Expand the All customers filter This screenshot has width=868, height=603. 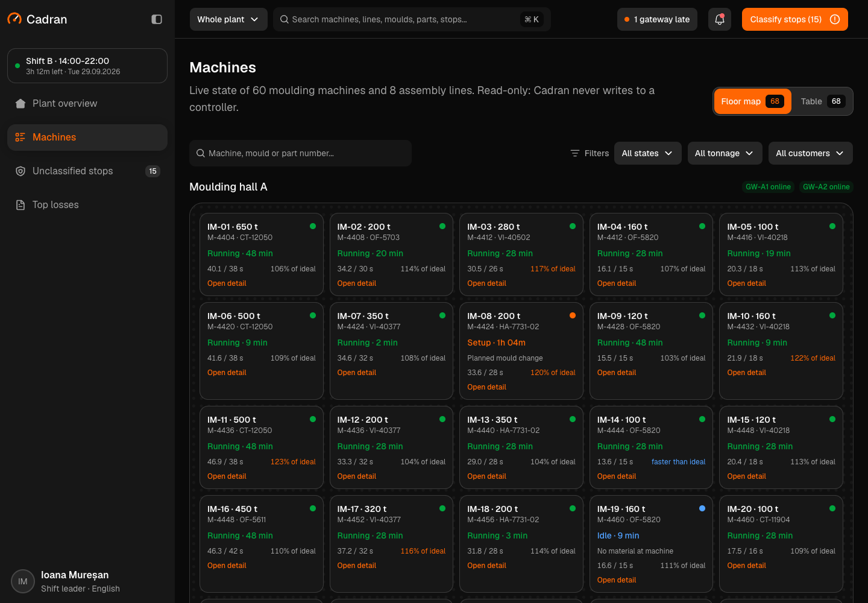(x=811, y=154)
